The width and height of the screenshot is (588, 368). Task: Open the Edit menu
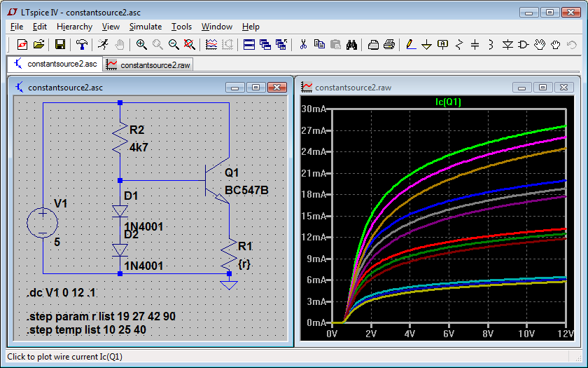tap(40, 27)
